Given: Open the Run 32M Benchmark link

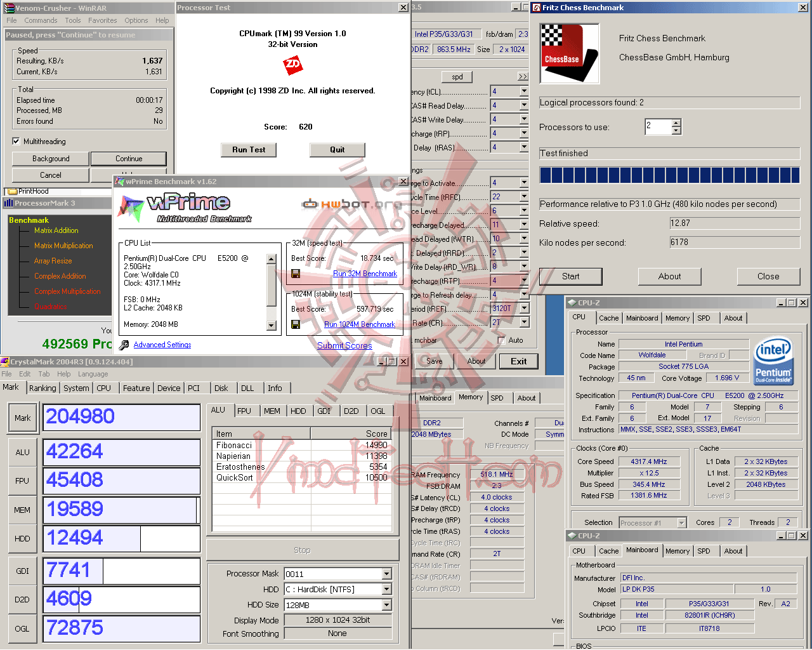Looking at the screenshot, I should click(365, 274).
